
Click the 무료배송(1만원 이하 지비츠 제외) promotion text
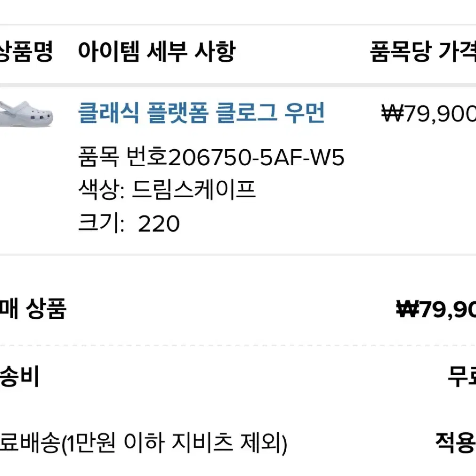143,443
